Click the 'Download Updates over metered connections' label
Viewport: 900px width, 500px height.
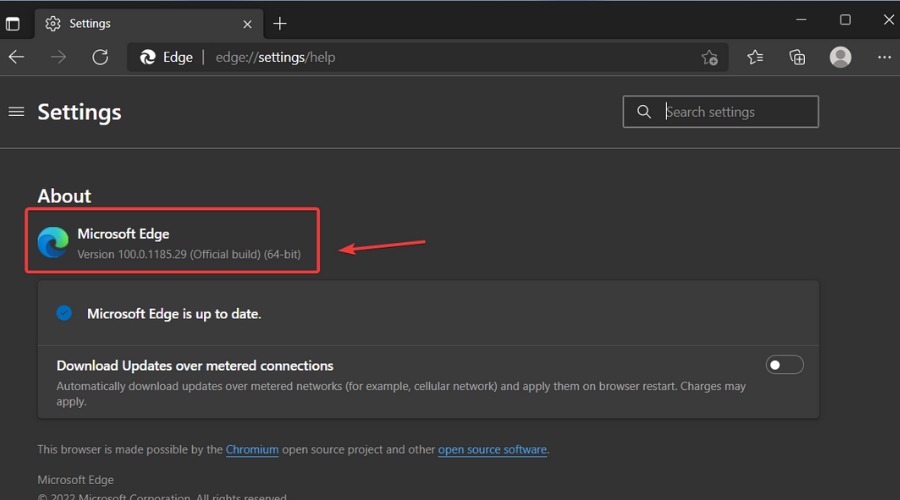pos(195,366)
